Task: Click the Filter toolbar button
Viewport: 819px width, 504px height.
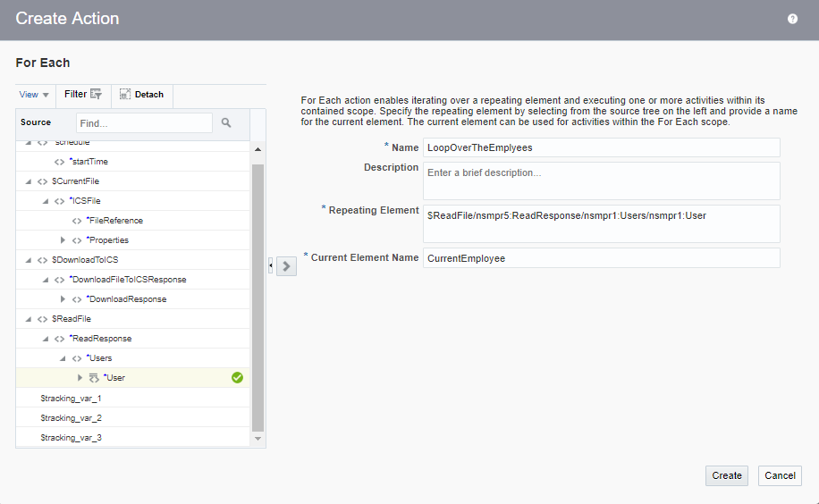Action: point(83,94)
